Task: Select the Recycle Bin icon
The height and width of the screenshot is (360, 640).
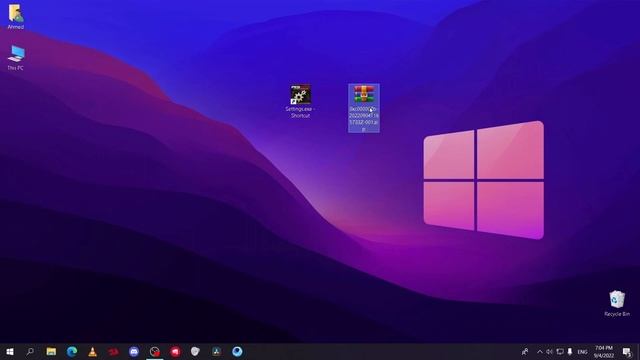Action: click(617, 303)
